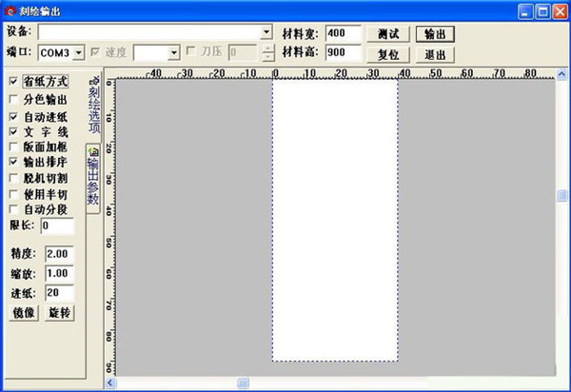Click the app icon in title bar
571x392 pixels.
coord(10,11)
